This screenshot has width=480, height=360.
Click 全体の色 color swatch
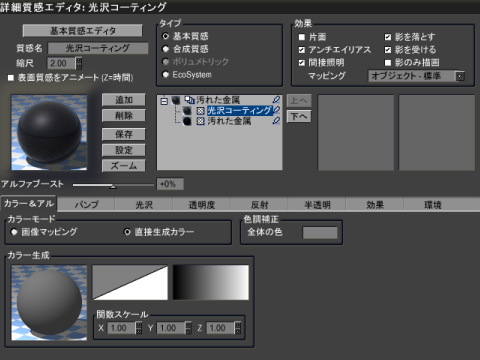click(320, 233)
